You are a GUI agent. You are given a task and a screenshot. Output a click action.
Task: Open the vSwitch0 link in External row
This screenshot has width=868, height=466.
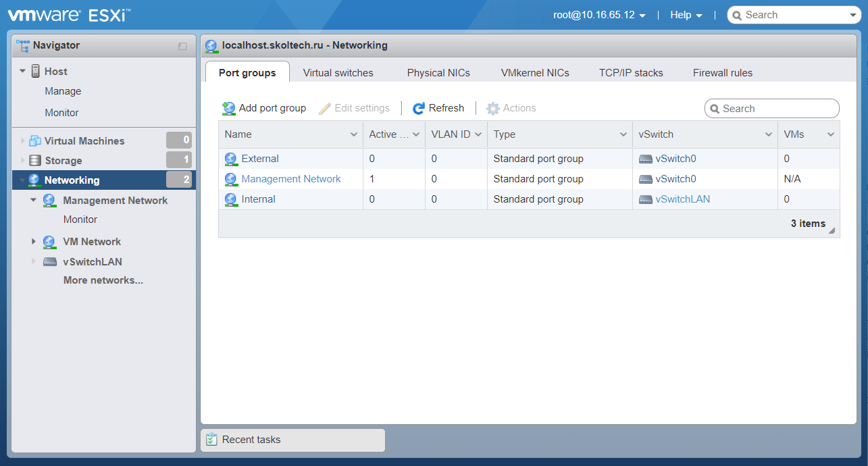pos(675,159)
